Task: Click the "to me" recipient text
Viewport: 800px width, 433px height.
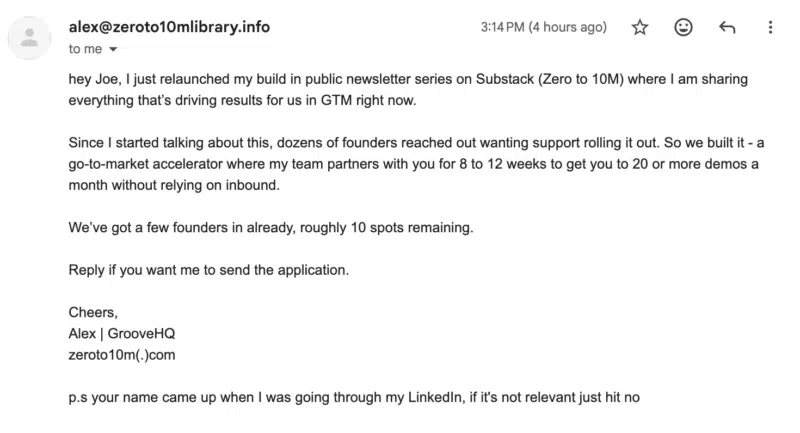Action: pos(86,48)
